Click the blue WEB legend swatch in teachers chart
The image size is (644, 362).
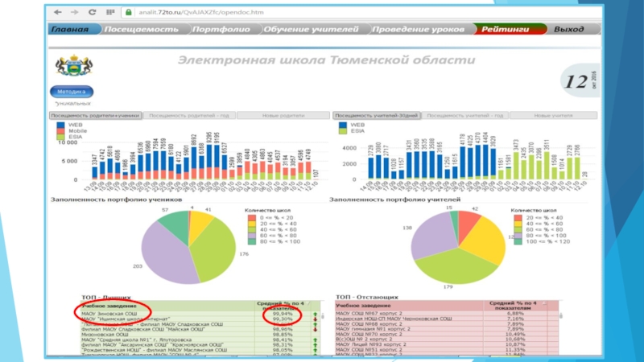[x=341, y=125]
